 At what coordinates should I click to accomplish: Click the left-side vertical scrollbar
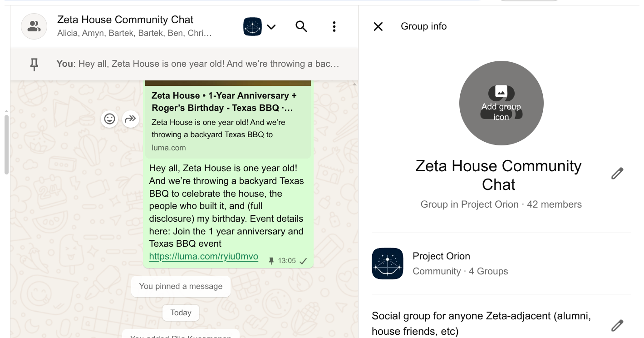pos(6,144)
